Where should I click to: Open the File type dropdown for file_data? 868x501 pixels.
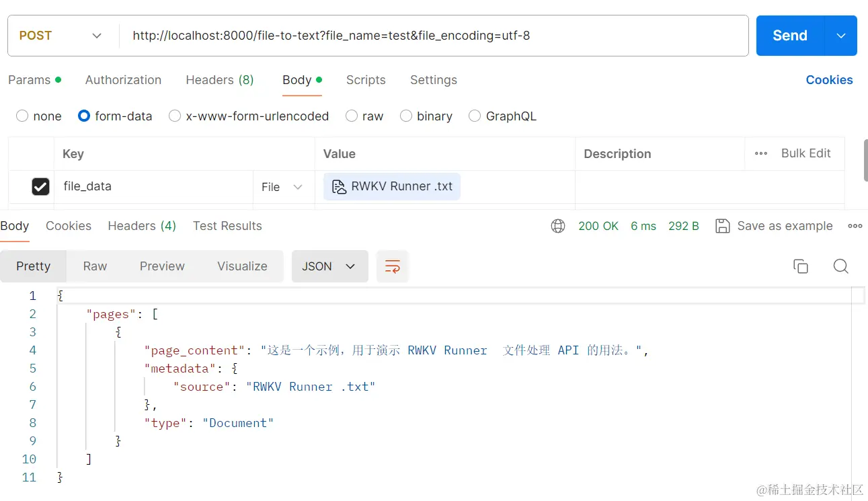282,187
